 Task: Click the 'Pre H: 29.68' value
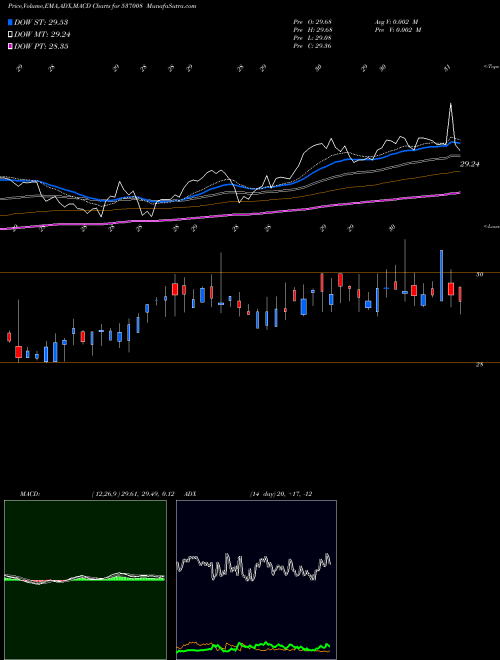coord(313,30)
